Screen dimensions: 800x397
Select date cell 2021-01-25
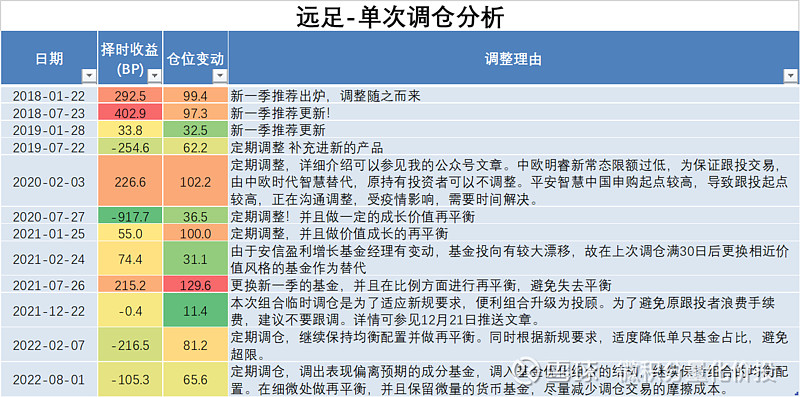click(x=49, y=233)
